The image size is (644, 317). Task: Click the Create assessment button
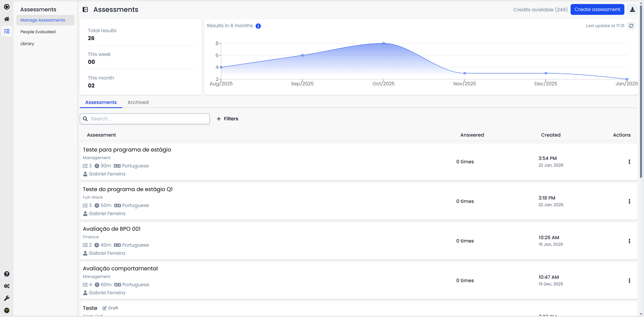click(597, 10)
